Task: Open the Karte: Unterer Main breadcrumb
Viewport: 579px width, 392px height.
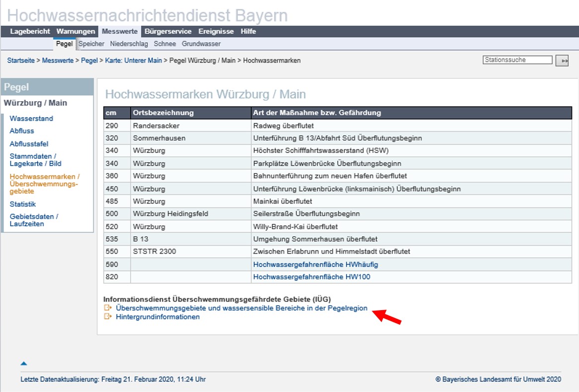Action: click(133, 60)
